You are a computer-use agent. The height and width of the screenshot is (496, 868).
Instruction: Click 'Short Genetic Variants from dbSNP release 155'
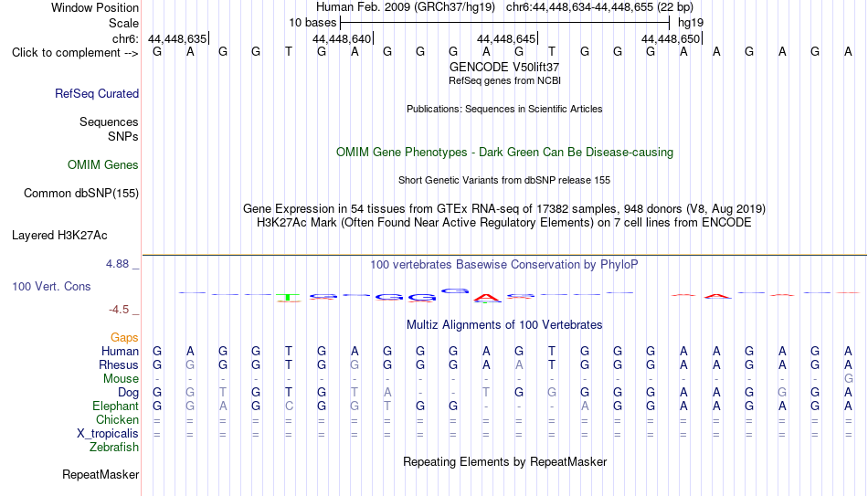(504, 181)
